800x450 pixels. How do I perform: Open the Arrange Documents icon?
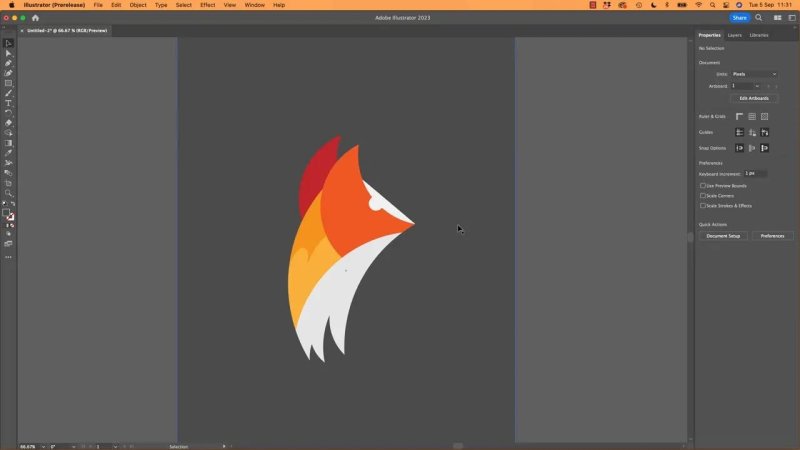coord(778,18)
